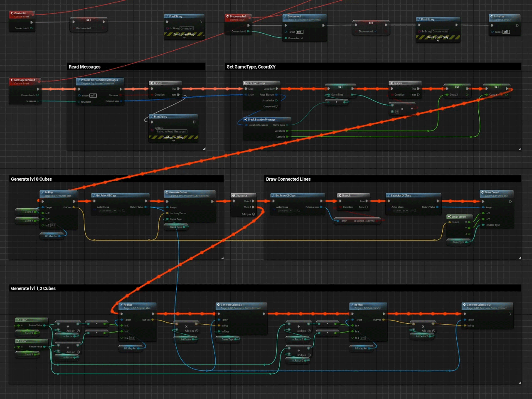Click the Sequence node header icon

coord(234,195)
